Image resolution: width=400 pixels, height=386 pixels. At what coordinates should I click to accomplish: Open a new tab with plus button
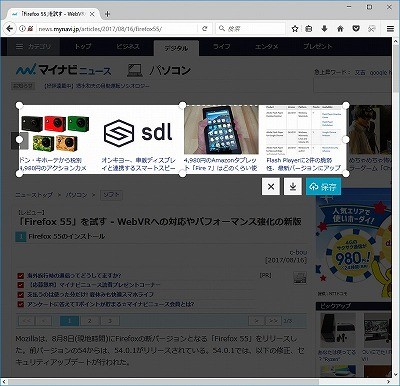click(107, 14)
